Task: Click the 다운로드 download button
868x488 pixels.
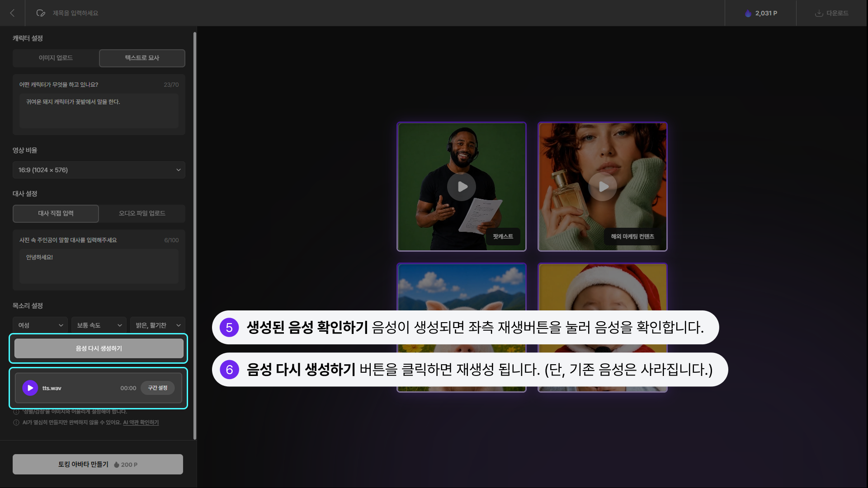Action: pyautogui.click(x=832, y=13)
